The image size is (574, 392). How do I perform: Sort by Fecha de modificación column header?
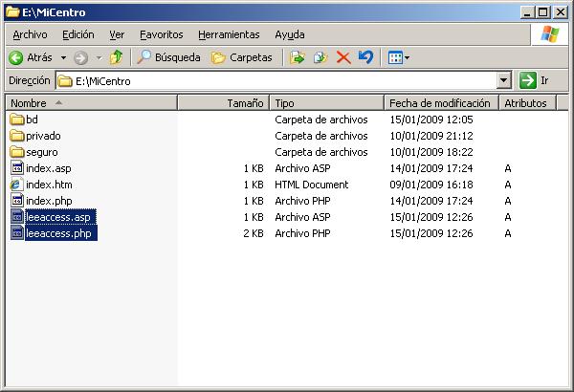coord(439,102)
